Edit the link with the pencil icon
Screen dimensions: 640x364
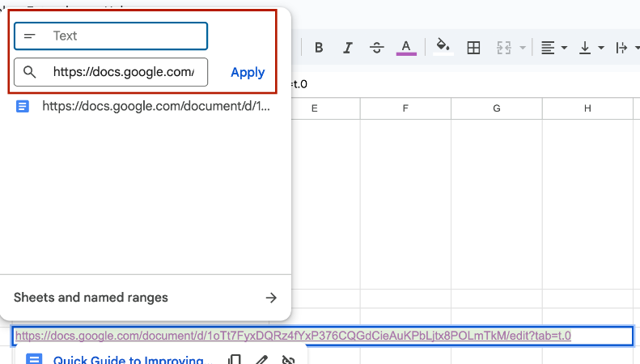[261, 359]
